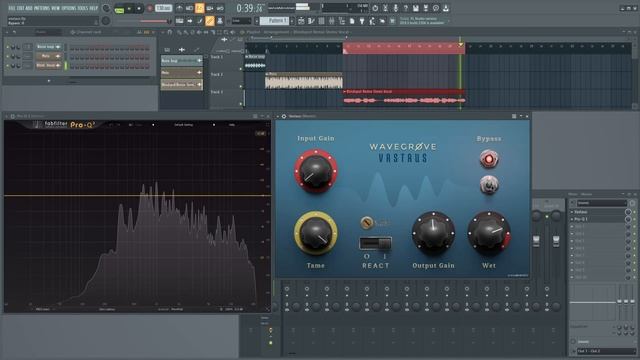Open the ADD menu
Screen dimensions: 640x360
coord(29,8)
